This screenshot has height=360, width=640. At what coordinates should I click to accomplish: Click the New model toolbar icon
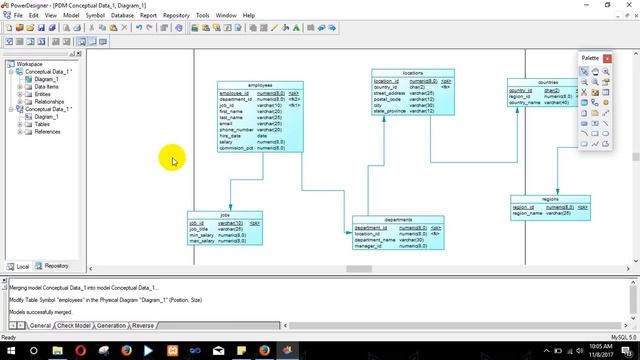click(9, 28)
